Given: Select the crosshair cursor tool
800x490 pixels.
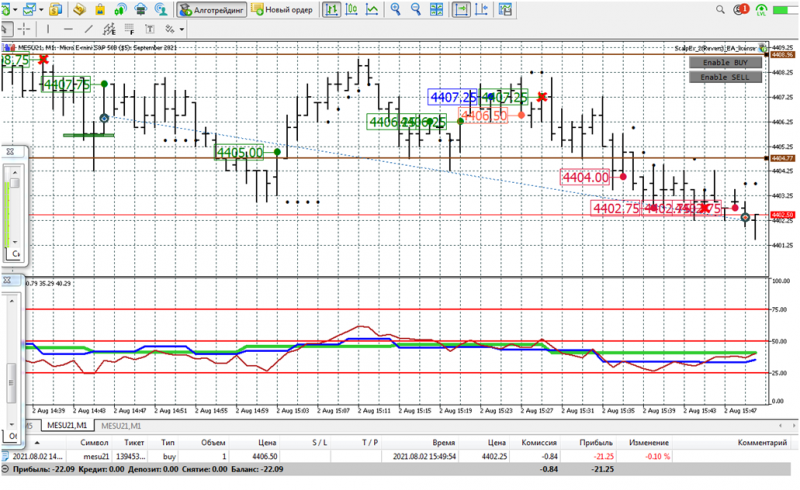Looking at the screenshot, I should 24,29.
